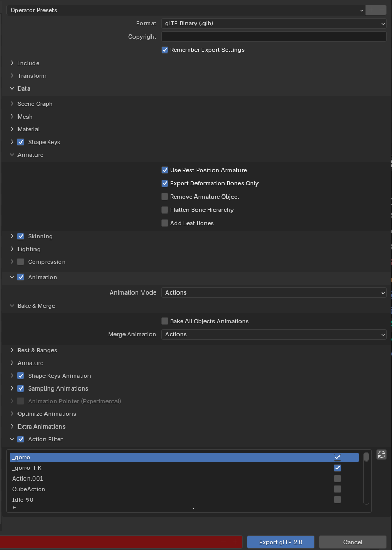Click the list resize grip dots
This screenshot has height=550, width=392.
[194, 507]
